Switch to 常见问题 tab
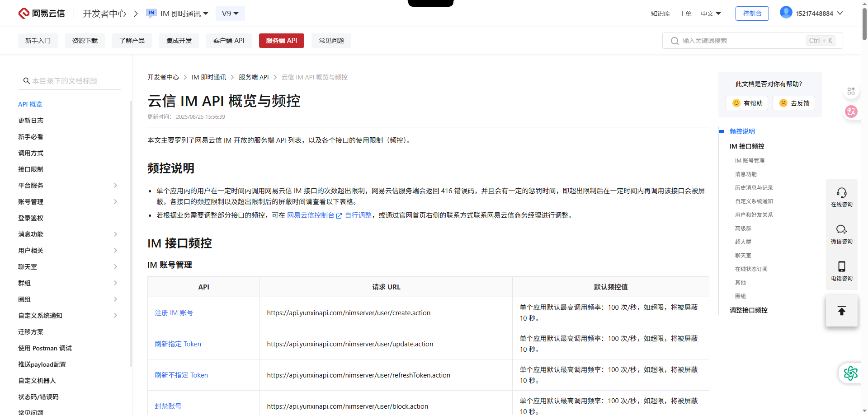 (x=331, y=41)
